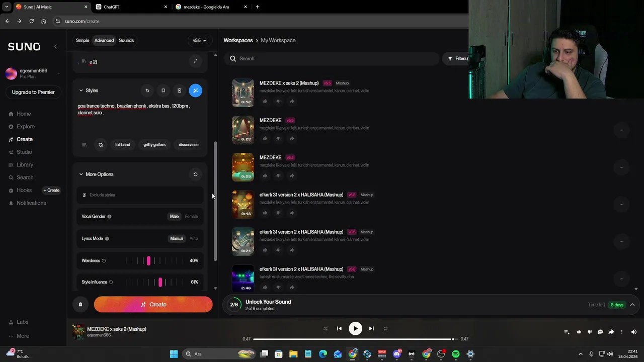
Task: Click the Workspaces breadcrumb link
Action: coord(238,40)
